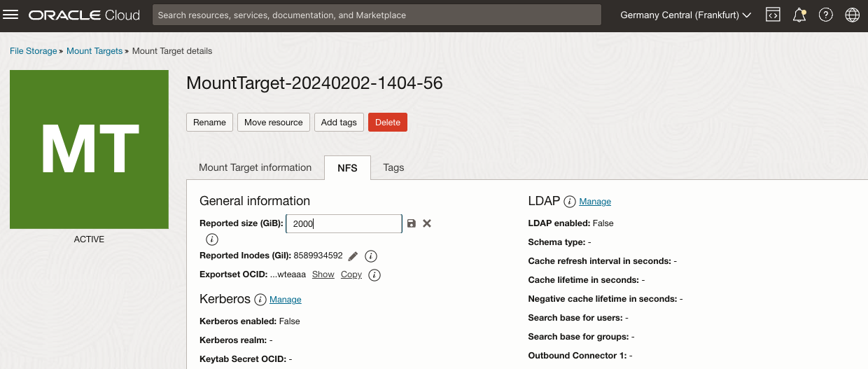868x369 pixels.
Task: Save the reported size value
Action: (x=412, y=223)
